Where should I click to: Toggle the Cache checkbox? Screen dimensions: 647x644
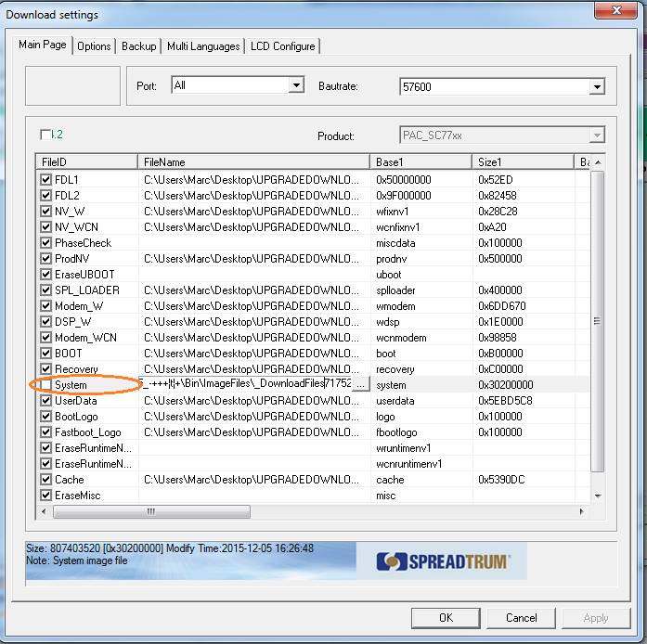45,480
